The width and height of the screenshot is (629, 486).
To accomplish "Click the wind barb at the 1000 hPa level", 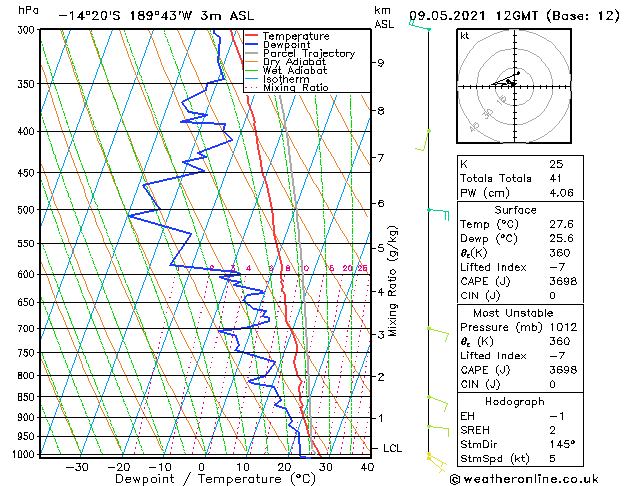I will pyautogui.click(x=434, y=458).
